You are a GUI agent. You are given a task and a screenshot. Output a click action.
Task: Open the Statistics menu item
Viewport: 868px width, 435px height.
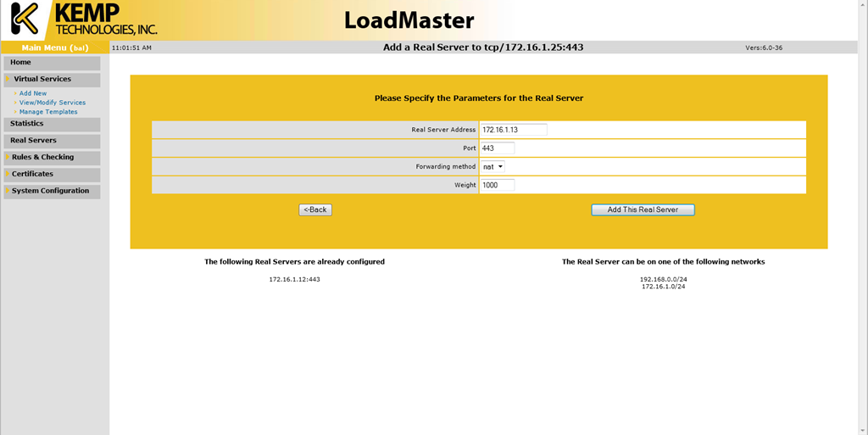(x=52, y=124)
